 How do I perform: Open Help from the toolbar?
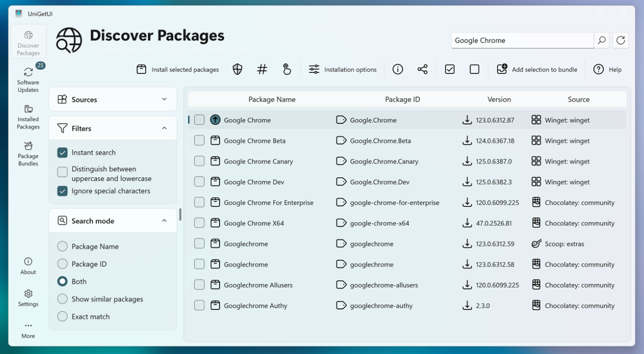[x=607, y=69]
